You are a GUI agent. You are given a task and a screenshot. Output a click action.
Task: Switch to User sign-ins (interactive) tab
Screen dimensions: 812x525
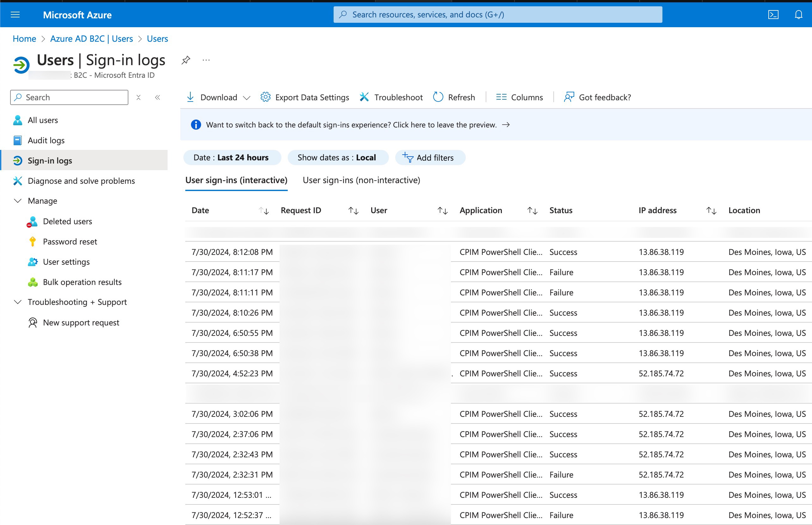tap(237, 180)
